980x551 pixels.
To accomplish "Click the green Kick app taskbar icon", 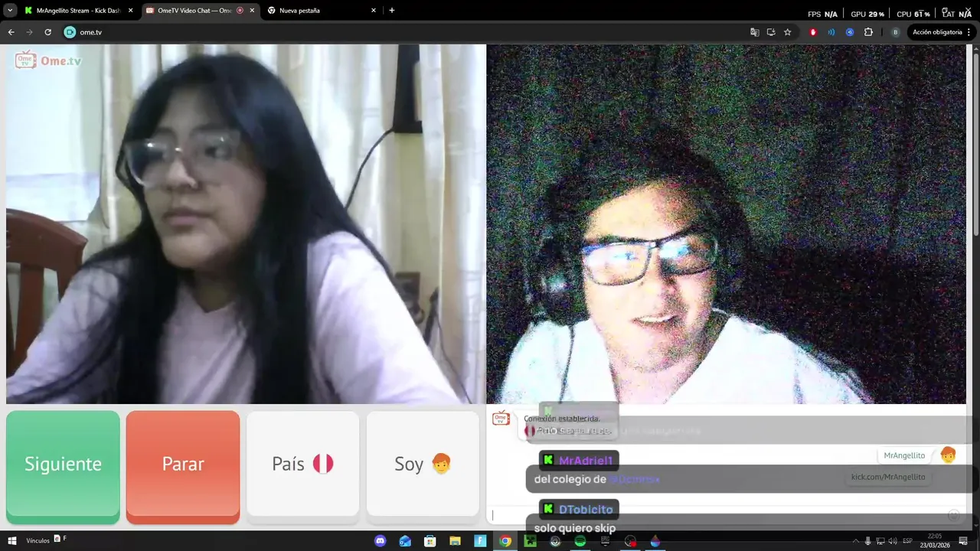I will (x=530, y=541).
